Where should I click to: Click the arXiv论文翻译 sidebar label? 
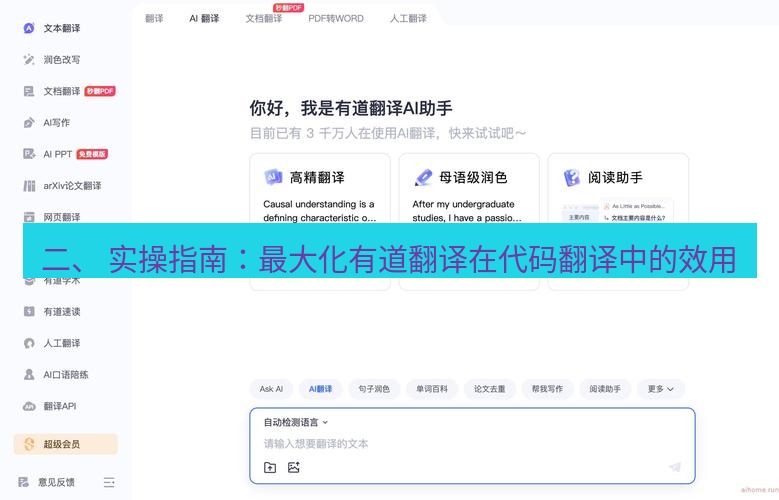coord(73,186)
